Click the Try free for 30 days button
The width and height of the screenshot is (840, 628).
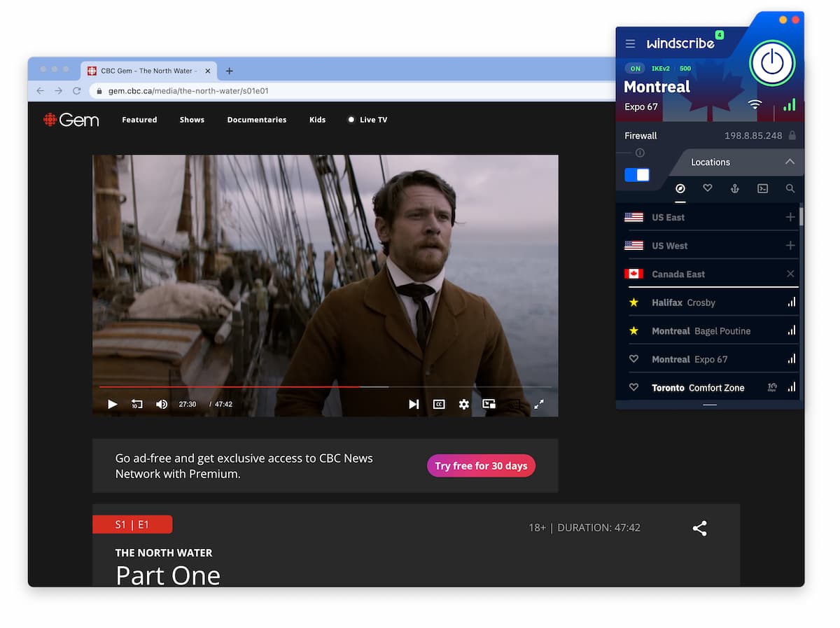tap(481, 466)
